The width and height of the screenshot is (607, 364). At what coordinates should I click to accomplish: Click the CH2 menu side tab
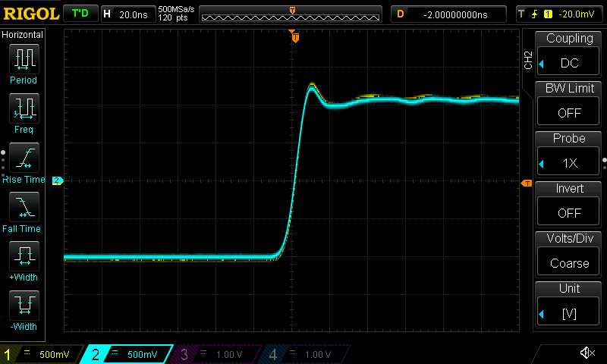pos(528,60)
